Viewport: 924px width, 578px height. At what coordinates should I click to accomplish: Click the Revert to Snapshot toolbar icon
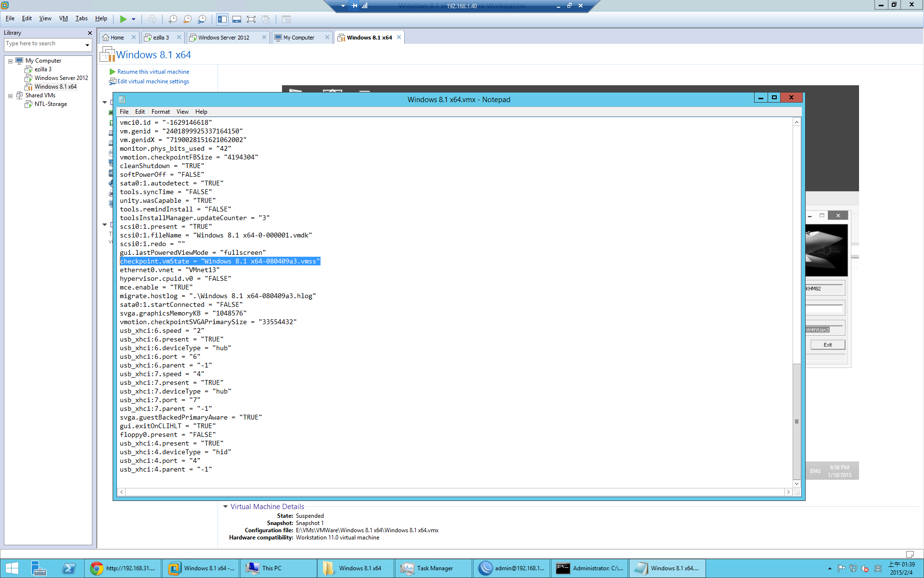pyautogui.click(x=187, y=19)
